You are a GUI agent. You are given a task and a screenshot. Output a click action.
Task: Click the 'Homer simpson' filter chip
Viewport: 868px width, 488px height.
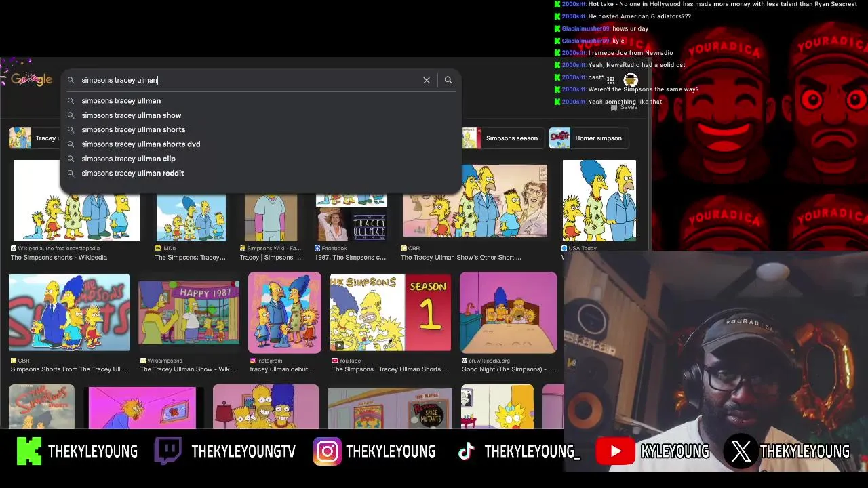click(x=589, y=138)
